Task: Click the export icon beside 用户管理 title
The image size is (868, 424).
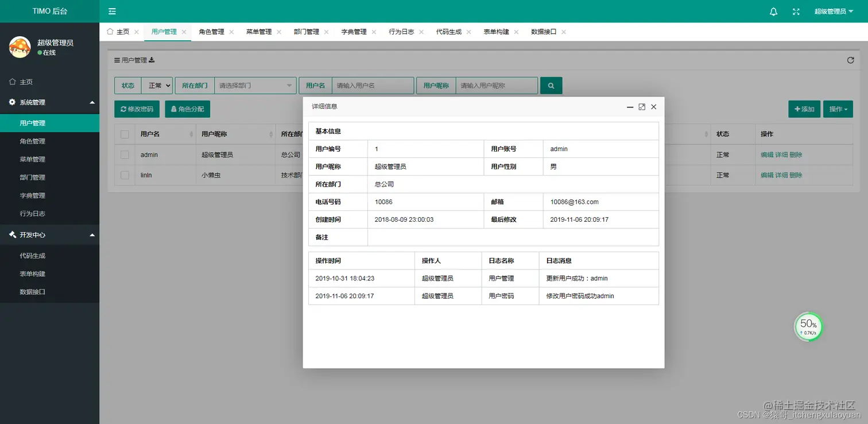Action: [x=152, y=60]
